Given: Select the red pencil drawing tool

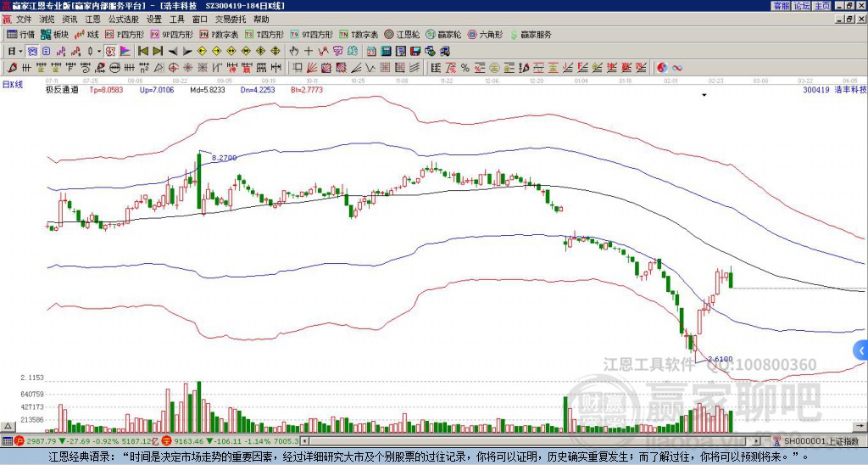Looking at the screenshot, I should tap(12, 68).
